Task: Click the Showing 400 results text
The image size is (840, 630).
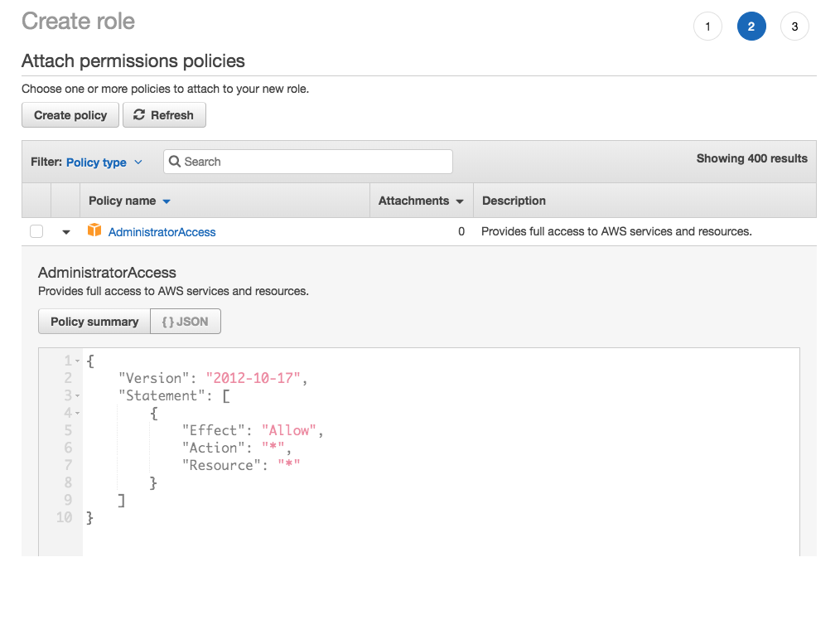Action: (x=751, y=158)
